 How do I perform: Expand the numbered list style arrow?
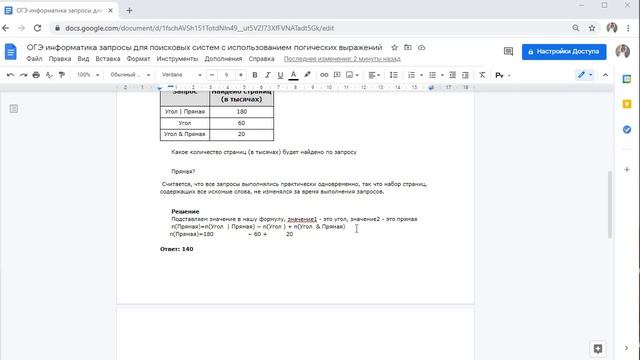[x=421, y=75]
